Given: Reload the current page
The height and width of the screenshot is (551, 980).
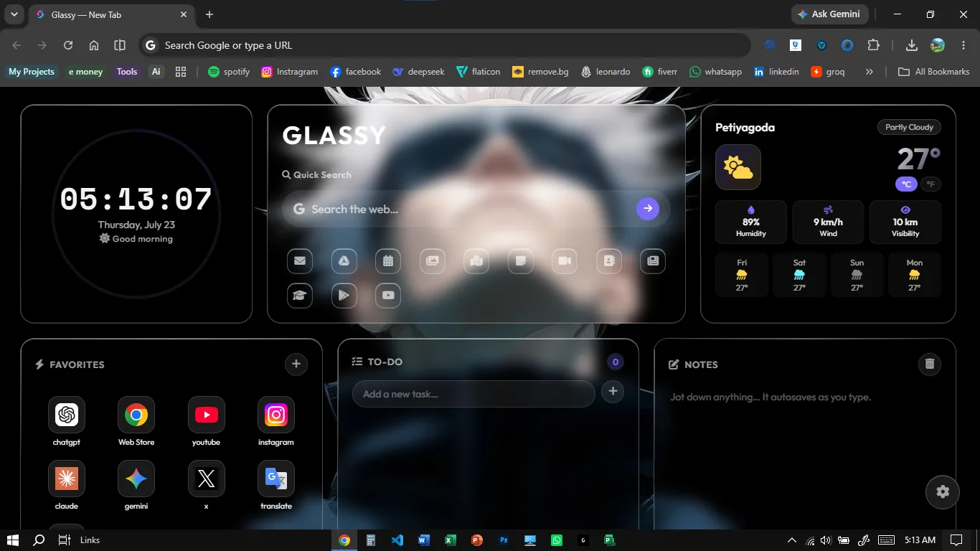Looking at the screenshot, I should [x=68, y=45].
